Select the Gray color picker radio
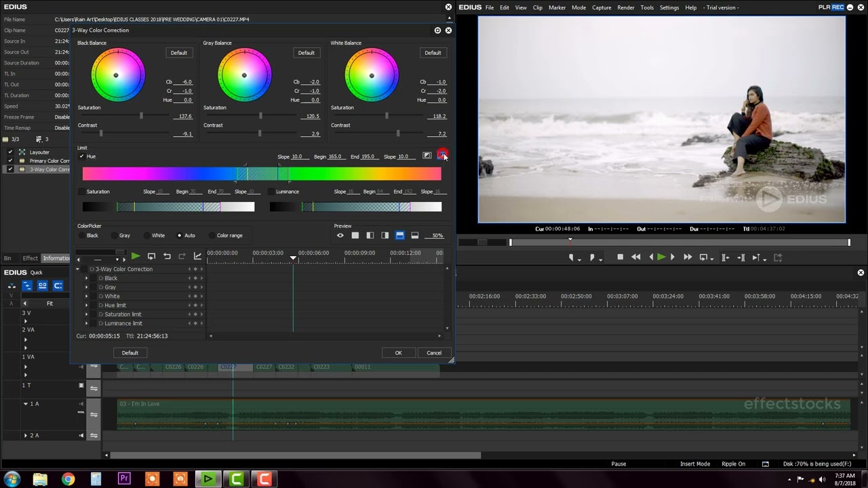This screenshot has width=868, height=488. coord(114,235)
